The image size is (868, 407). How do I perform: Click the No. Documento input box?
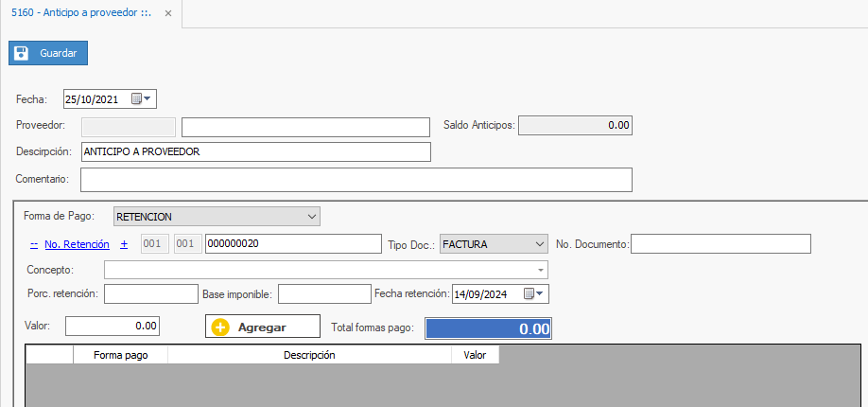point(720,244)
